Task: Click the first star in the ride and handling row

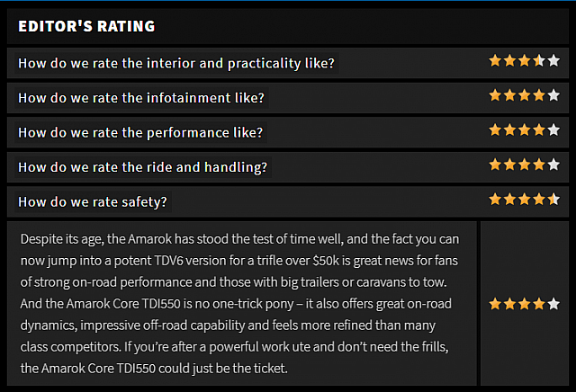Action: coord(495,165)
